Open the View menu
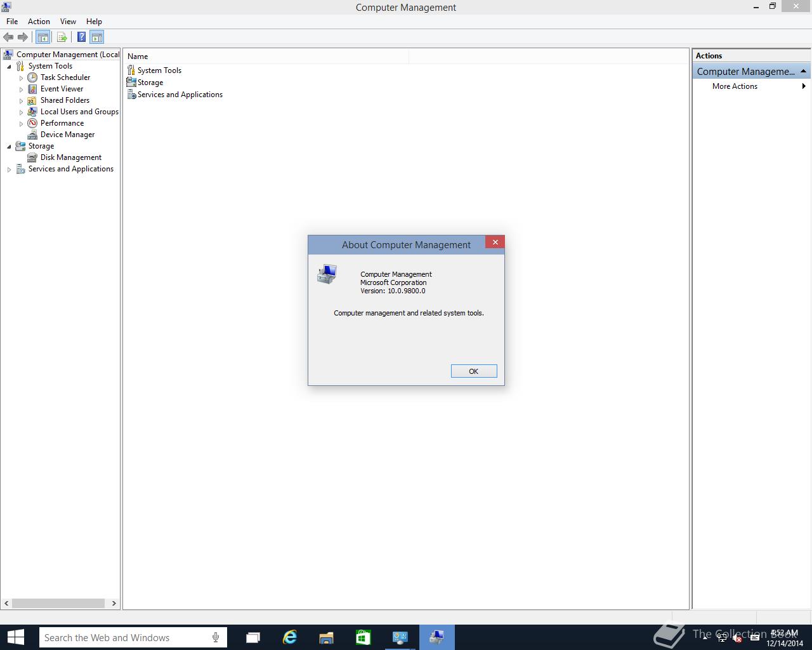This screenshot has width=812, height=650. [x=68, y=21]
